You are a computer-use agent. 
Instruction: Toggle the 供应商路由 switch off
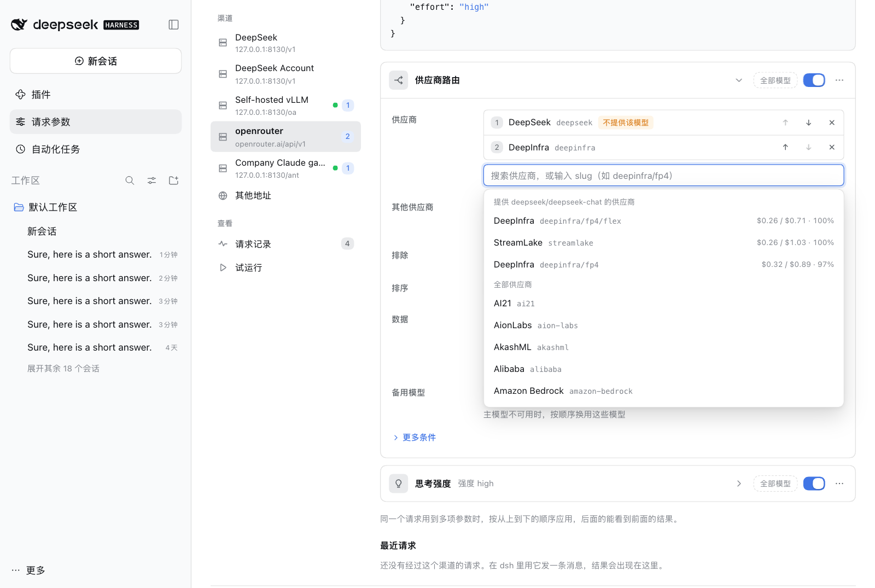coord(814,80)
